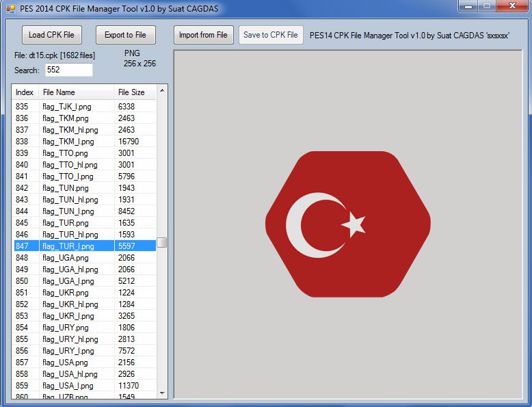The height and width of the screenshot is (407, 532).
Task: Select the flag_URY_hl.png row
Action: coord(85,339)
